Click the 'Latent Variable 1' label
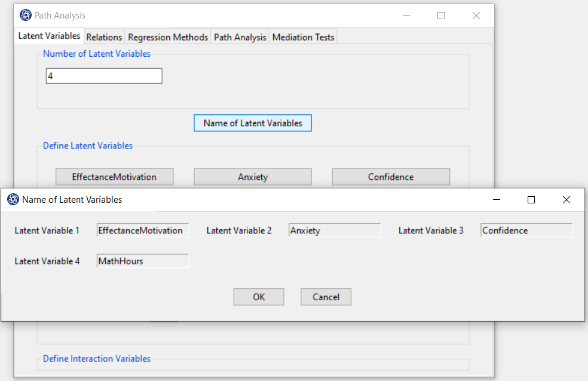 click(47, 230)
